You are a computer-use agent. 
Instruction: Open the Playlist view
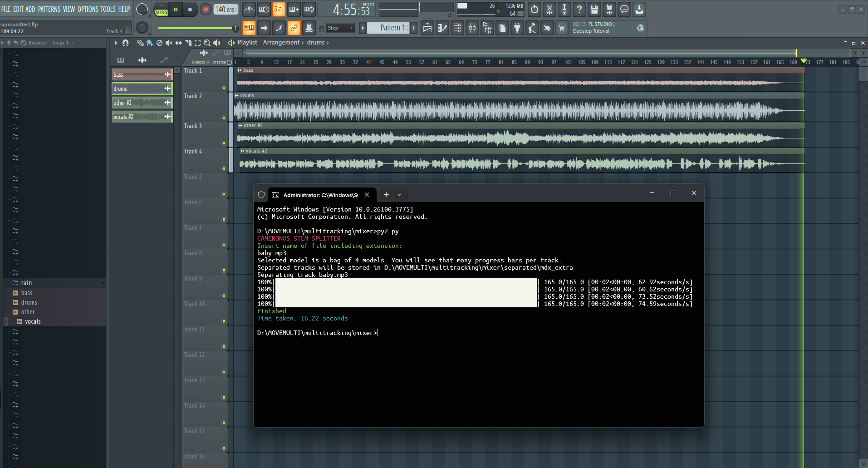(x=427, y=28)
